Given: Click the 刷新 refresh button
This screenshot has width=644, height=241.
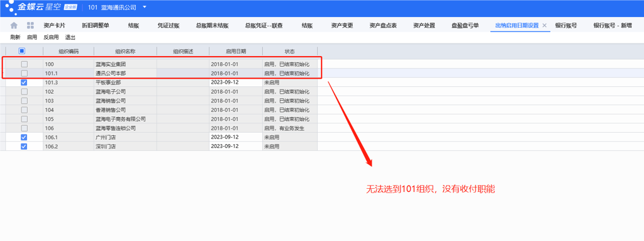Looking at the screenshot, I should 16,37.
